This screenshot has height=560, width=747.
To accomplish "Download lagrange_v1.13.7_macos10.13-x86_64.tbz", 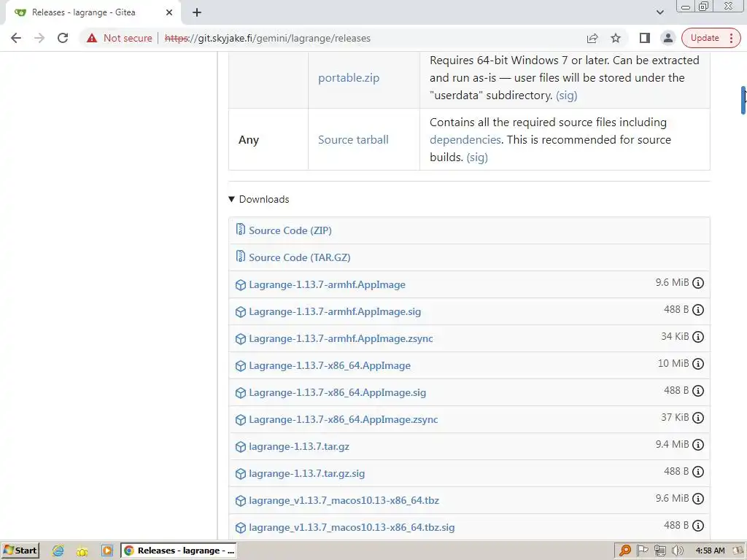I will (x=344, y=500).
